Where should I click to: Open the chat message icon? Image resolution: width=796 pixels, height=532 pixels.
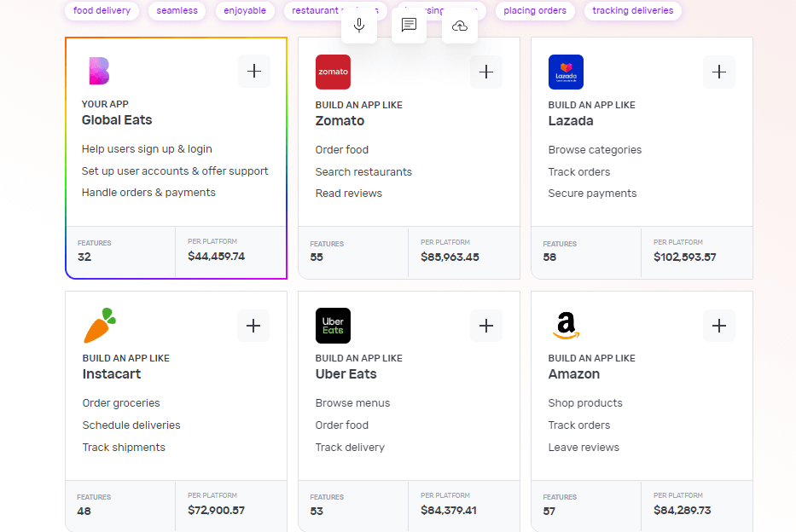coord(409,26)
